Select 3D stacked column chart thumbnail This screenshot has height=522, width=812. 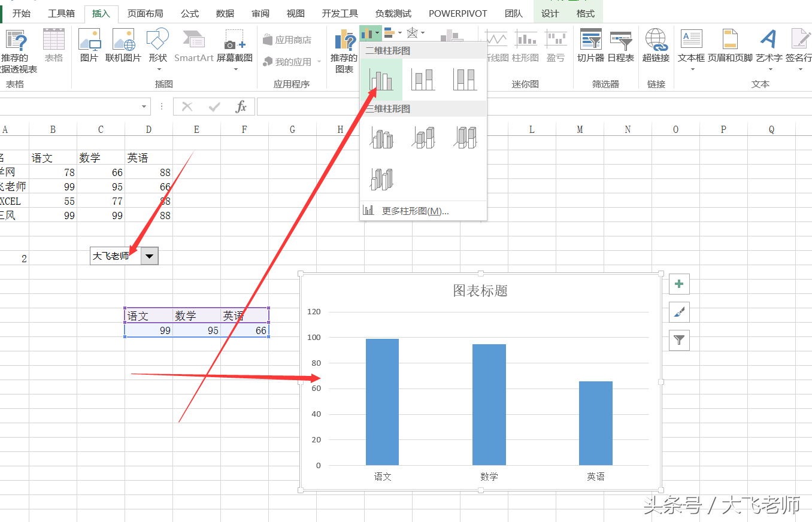click(423, 137)
